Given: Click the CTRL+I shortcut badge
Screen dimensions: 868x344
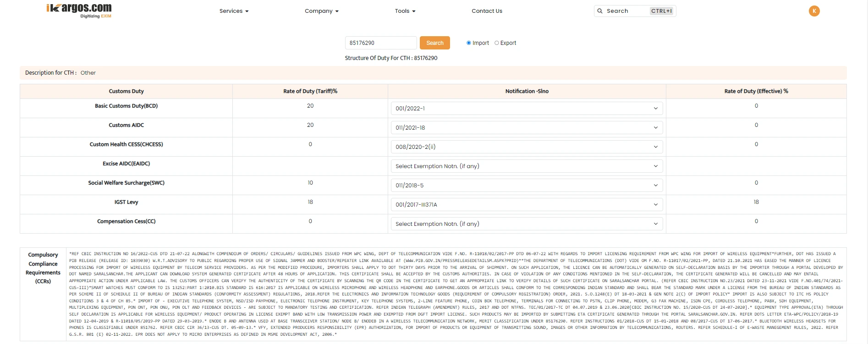Looking at the screenshot, I should tap(661, 11).
